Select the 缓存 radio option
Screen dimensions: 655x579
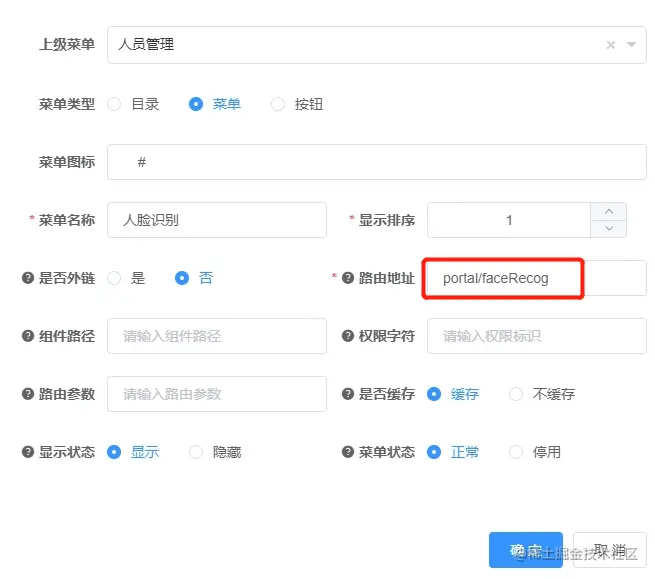click(x=434, y=394)
